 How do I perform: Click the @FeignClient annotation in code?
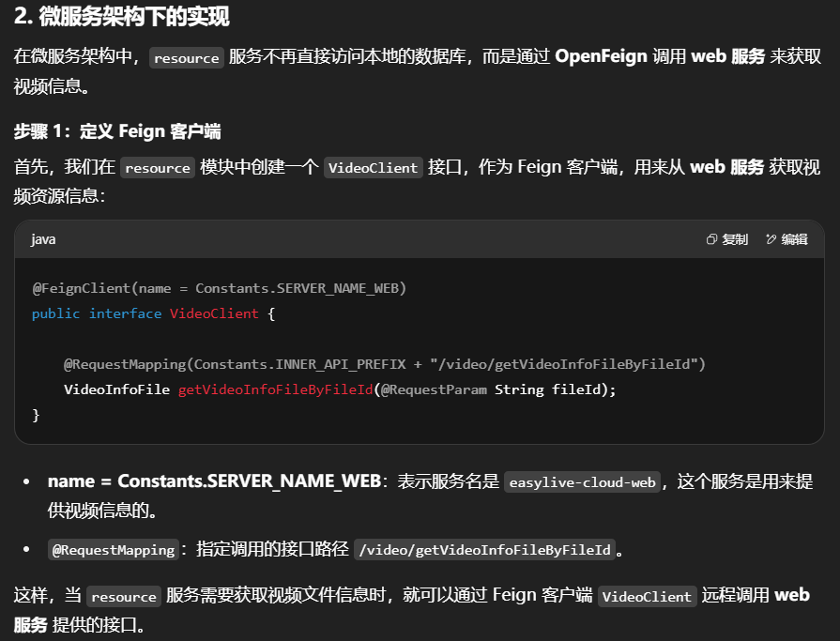pos(81,288)
